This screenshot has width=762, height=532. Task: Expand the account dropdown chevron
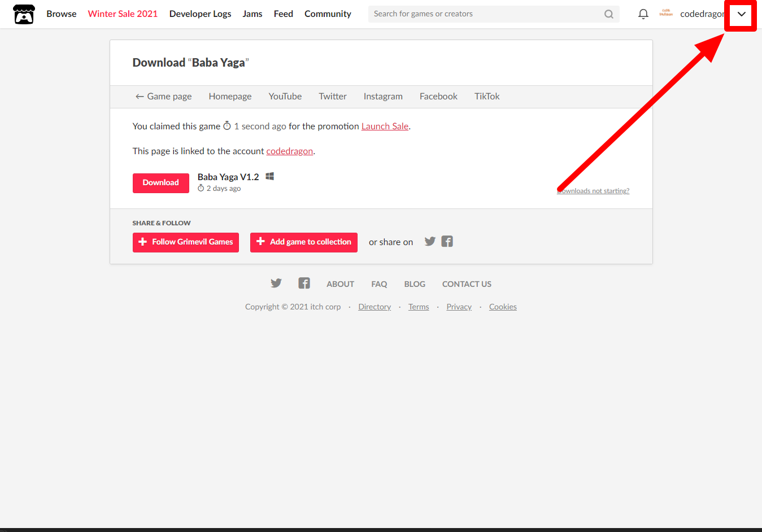click(x=741, y=14)
